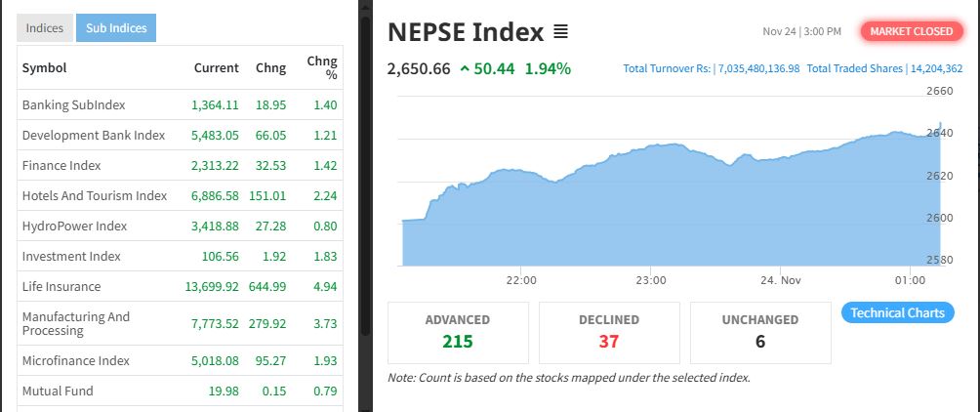Viewport: 980px width, 412px height.
Task: Click the Declined stocks count box
Action: click(x=609, y=332)
